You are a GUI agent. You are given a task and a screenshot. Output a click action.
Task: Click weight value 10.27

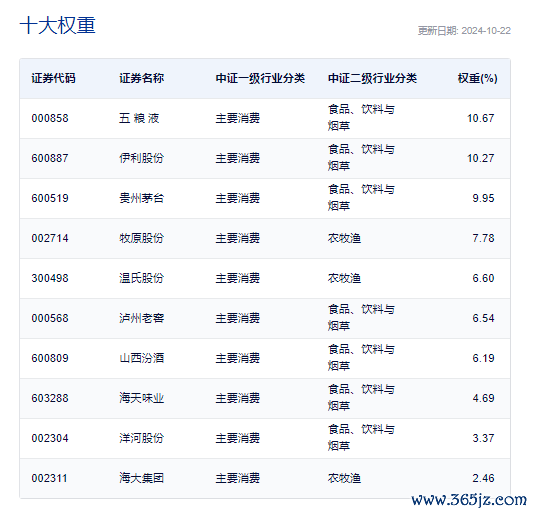pos(481,158)
